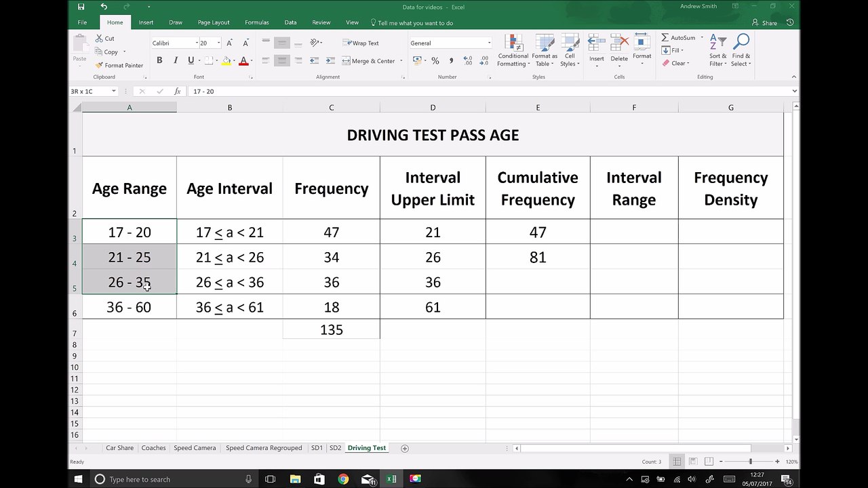
Task: Click the Cut scissors button
Action: click(x=105, y=39)
